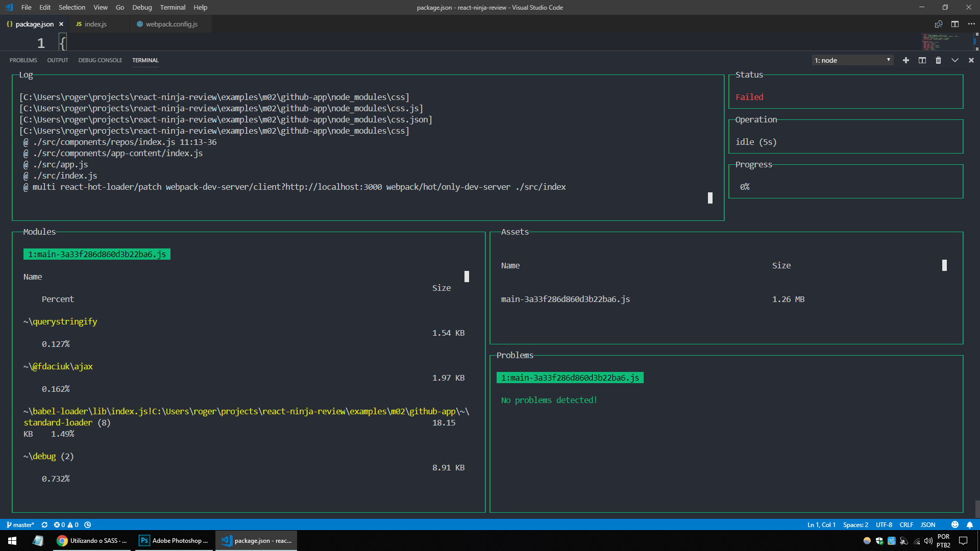Split the terminal using the split icon
980x551 pixels.
[922, 60]
